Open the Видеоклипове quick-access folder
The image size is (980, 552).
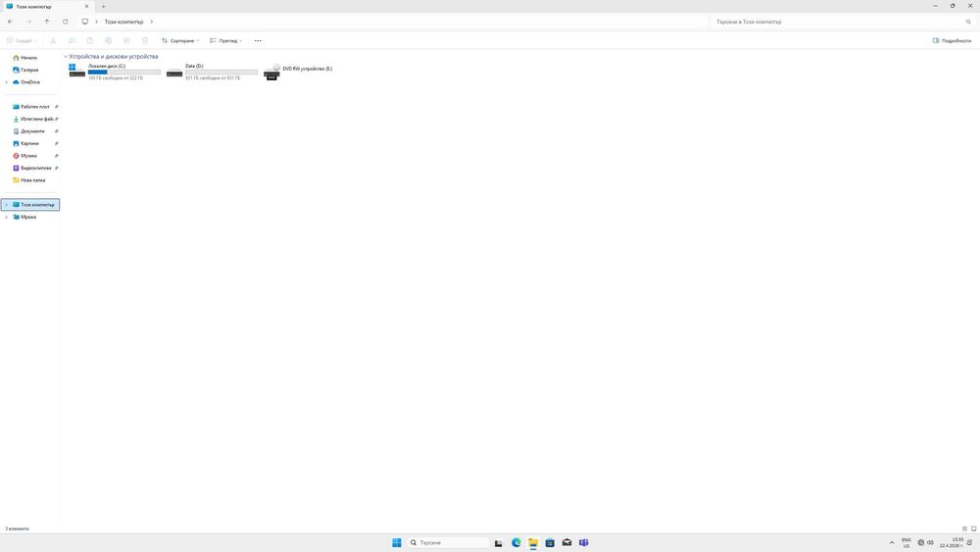click(35, 169)
